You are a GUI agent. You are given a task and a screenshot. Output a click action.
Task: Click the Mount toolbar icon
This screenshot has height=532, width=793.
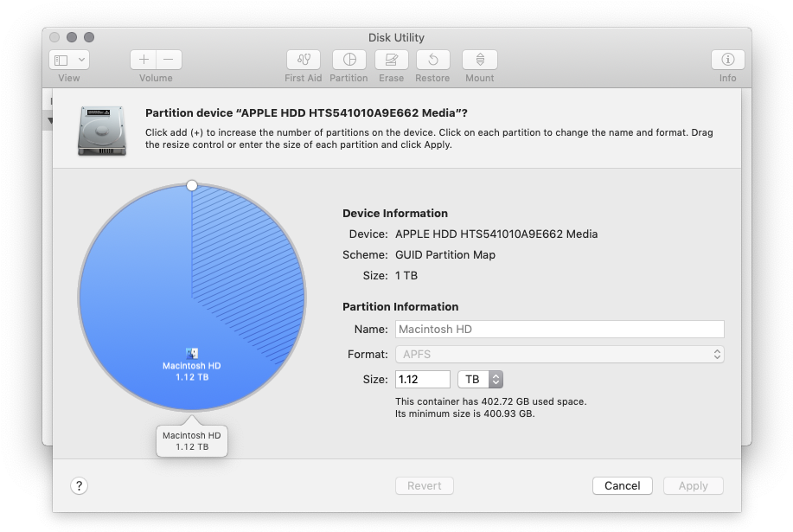click(x=480, y=60)
